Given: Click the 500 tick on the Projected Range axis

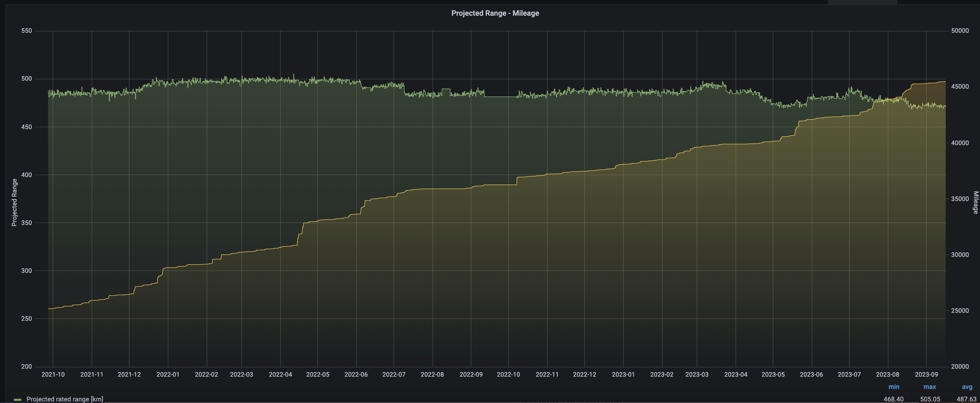Looking at the screenshot, I should [27, 79].
